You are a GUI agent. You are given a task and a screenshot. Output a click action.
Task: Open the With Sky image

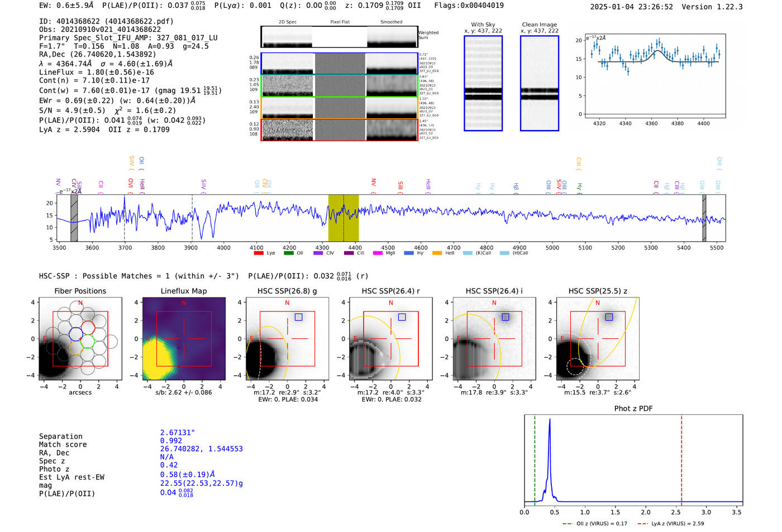[x=483, y=83]
